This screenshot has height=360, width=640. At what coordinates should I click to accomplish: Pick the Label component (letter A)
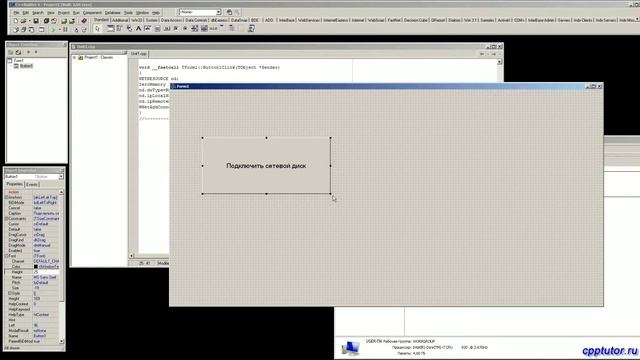click(x=139, y=29)
